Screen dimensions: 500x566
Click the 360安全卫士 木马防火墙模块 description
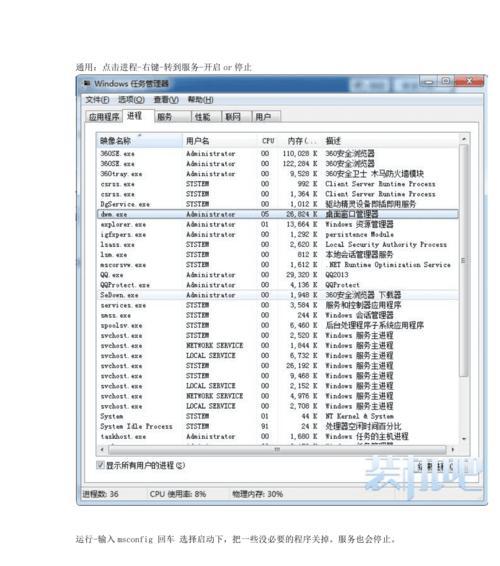pyautogui.click(x=374, y=174)
